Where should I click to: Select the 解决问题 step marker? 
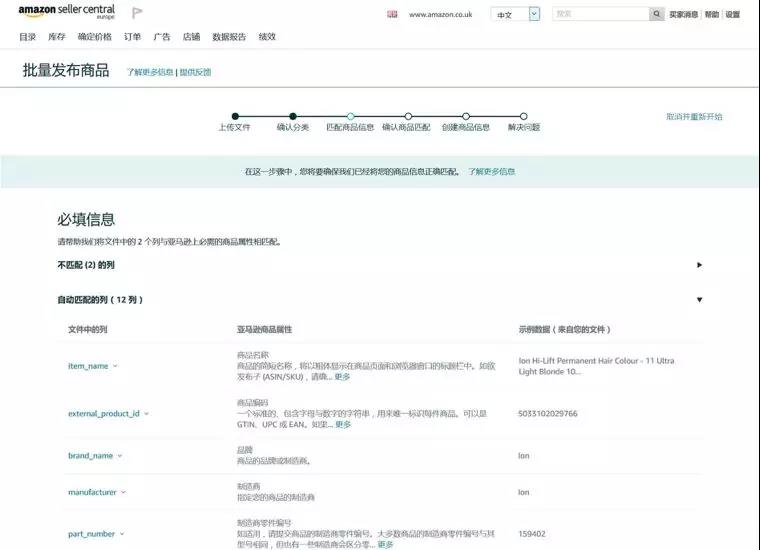(x=523, y=116)
